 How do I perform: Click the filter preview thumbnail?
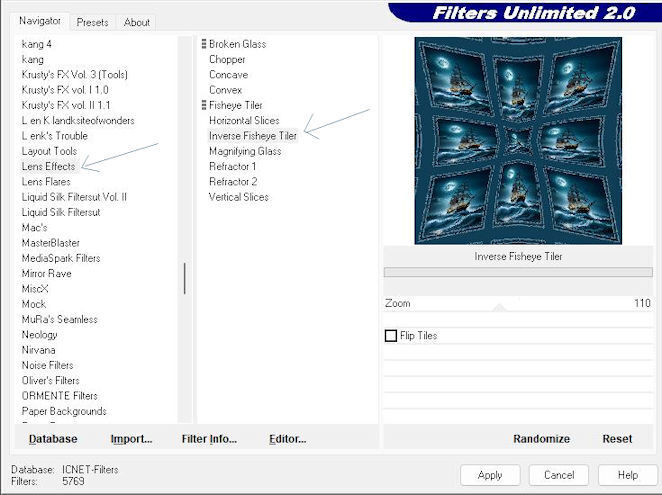(x=518, y=141)
